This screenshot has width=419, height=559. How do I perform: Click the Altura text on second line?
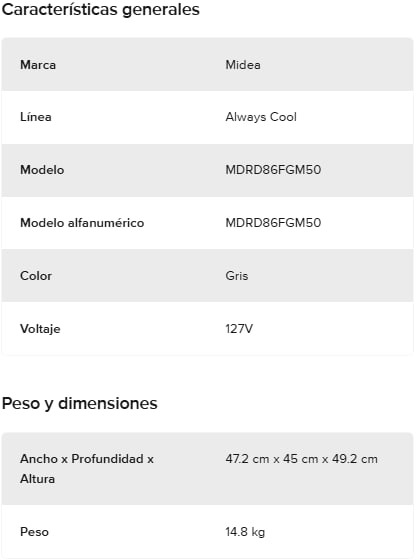pyautogui.click(x=37, y=479)
